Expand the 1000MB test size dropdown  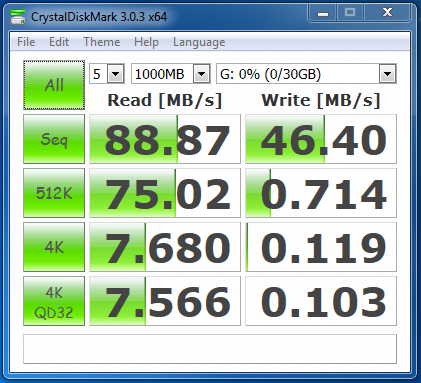coord(171,74)
